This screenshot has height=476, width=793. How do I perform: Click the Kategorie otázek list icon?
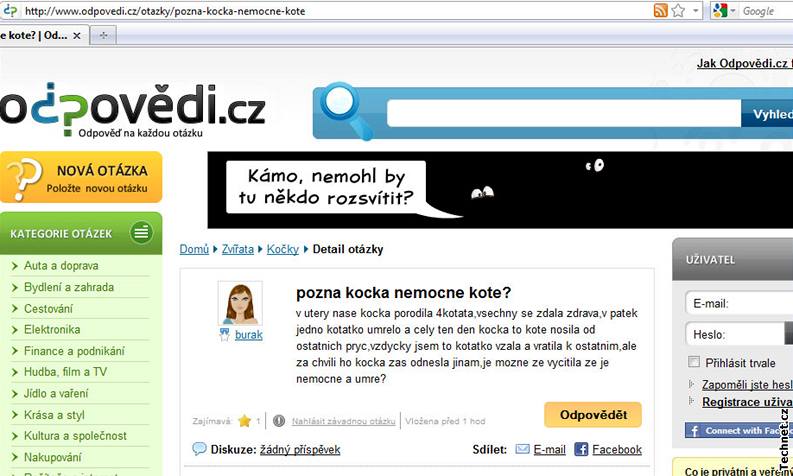[x=141, y=233]
